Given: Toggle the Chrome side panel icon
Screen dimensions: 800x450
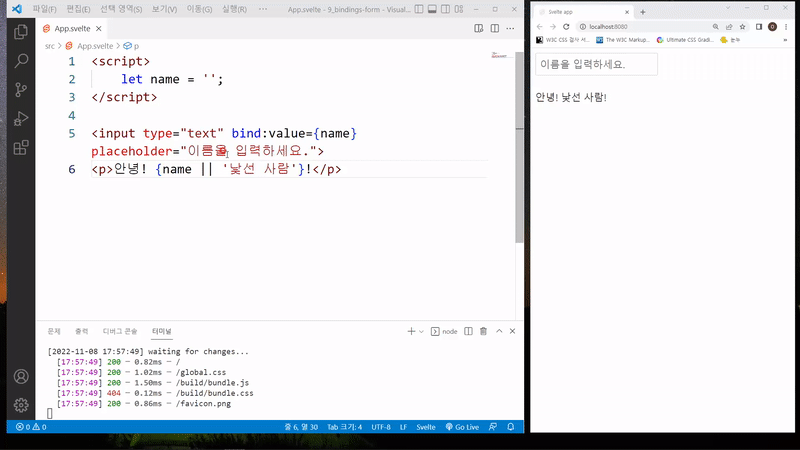Looking at the screenshot, I should [x=759, y=27].
